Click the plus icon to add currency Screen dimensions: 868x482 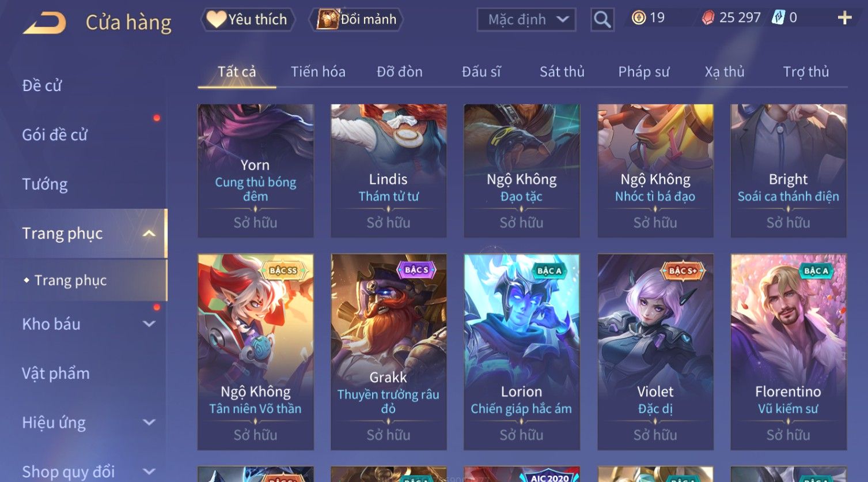coord(844,18)
